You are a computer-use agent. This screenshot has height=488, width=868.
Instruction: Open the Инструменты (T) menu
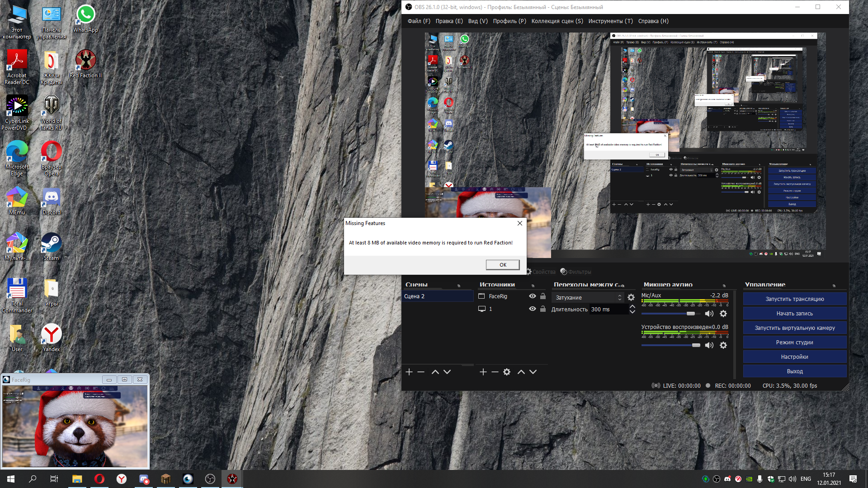(610, 21)
